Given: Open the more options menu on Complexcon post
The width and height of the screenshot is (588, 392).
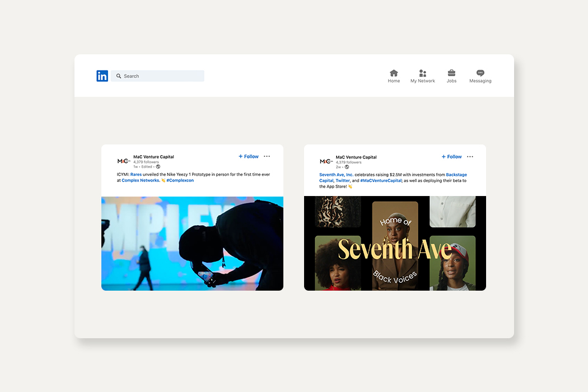Looking at the screenshot, I should (267, 156).
